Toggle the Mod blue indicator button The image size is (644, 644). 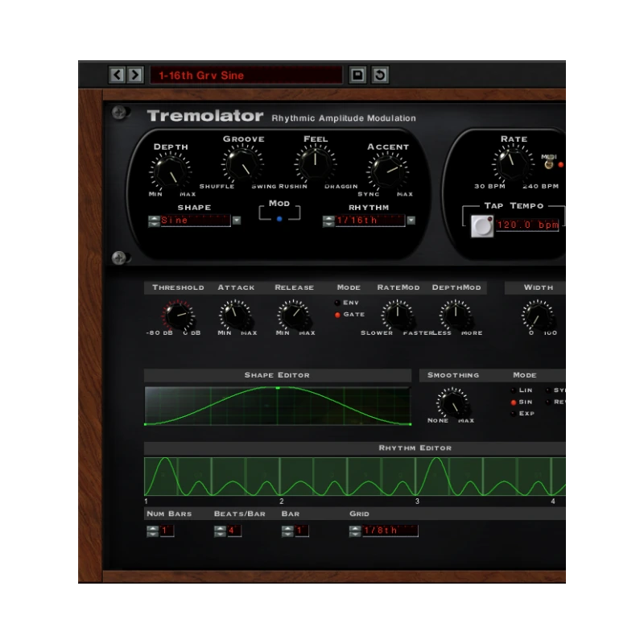click(279, 219)
